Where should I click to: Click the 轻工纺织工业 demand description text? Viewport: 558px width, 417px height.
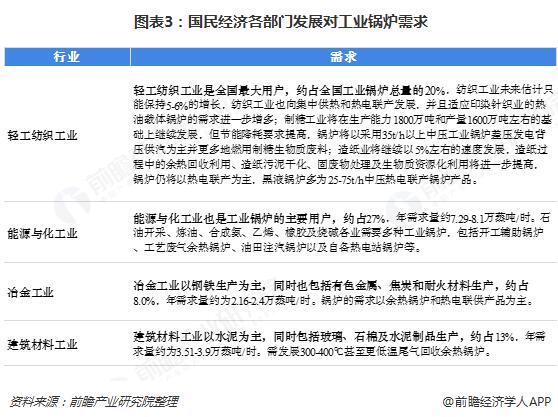coord(343,134)
